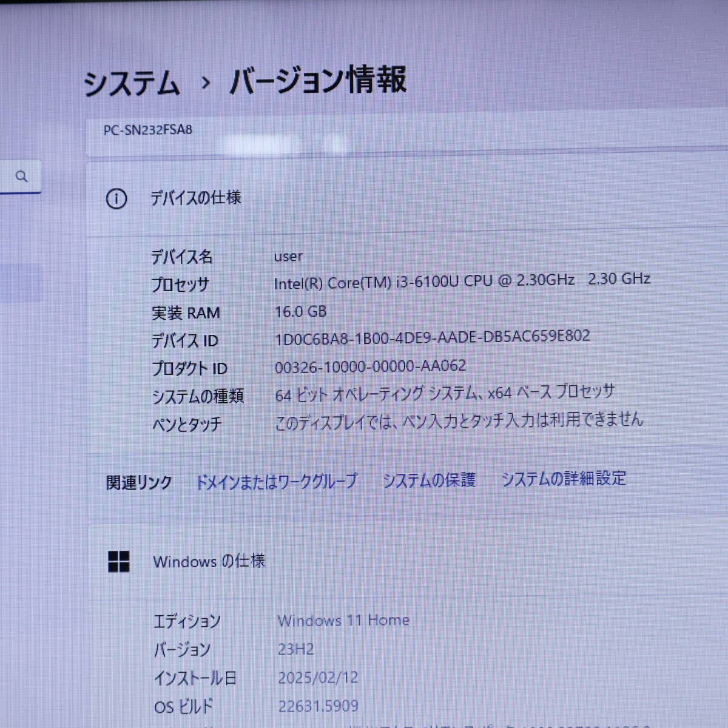The height and width of the screenshot is (728, 728).
Task: Click the バージョン情報 page heading
Action: click(x=318, y=81)
